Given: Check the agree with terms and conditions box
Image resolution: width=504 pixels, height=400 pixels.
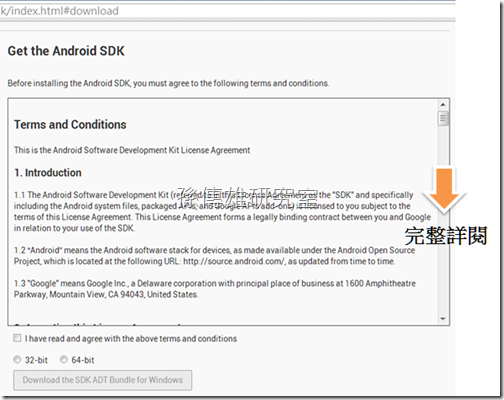Looking at the screenshot, I should coord(17,338).
